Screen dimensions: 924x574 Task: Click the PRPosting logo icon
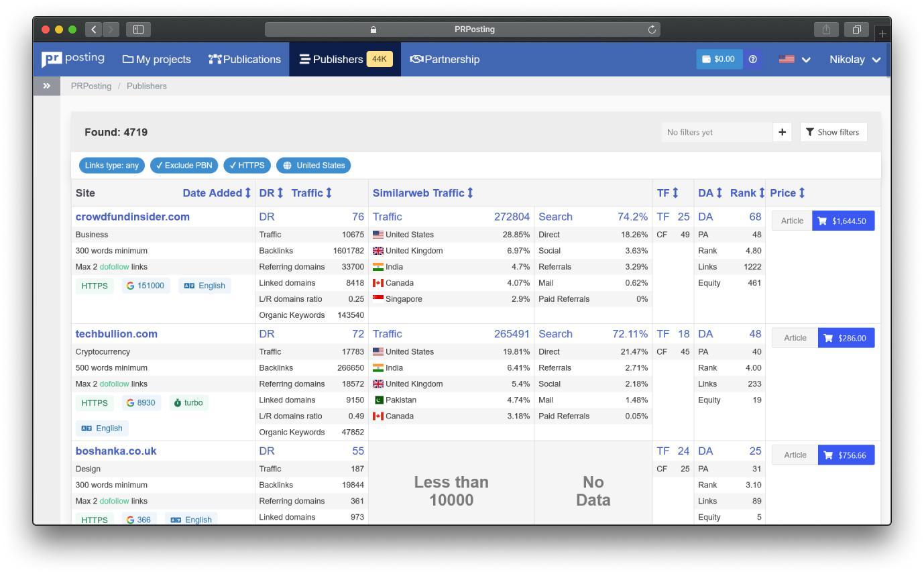pos(52,59)
